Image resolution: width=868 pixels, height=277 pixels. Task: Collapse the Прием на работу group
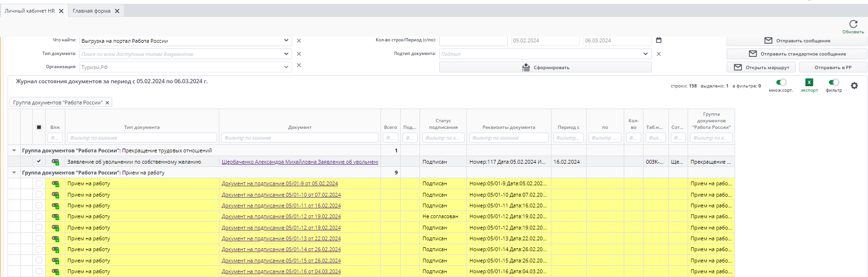[x=14, y=173]
